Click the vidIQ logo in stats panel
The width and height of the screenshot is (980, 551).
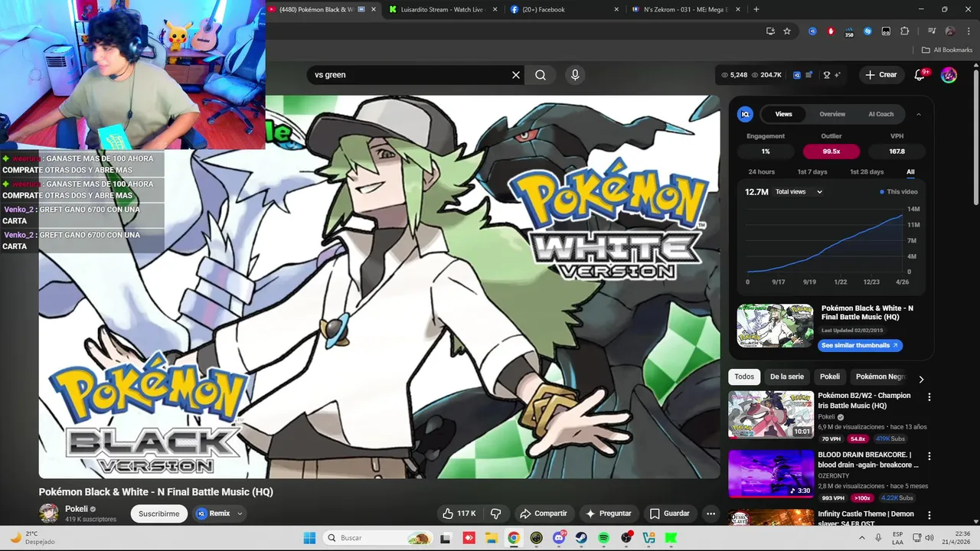pos(745,114)
